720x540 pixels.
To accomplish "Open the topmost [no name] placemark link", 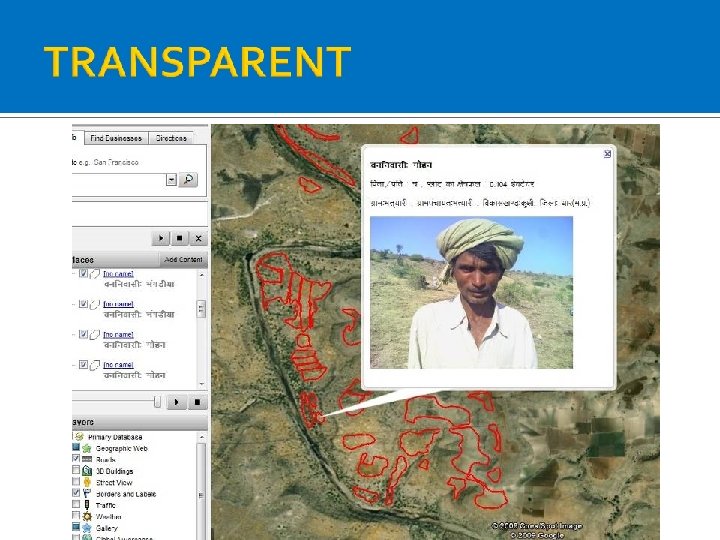I will (x=118, y=274).
